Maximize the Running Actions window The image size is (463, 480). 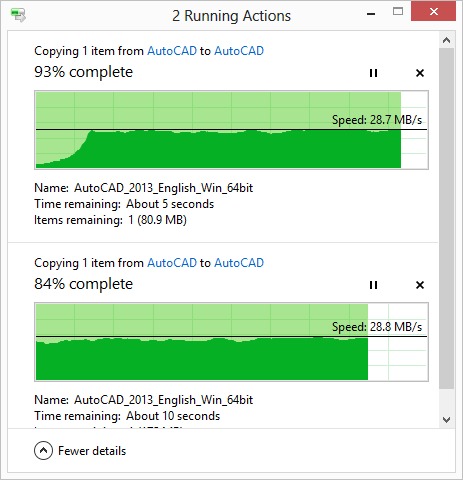pyautogui.click(x=398, y=12)
